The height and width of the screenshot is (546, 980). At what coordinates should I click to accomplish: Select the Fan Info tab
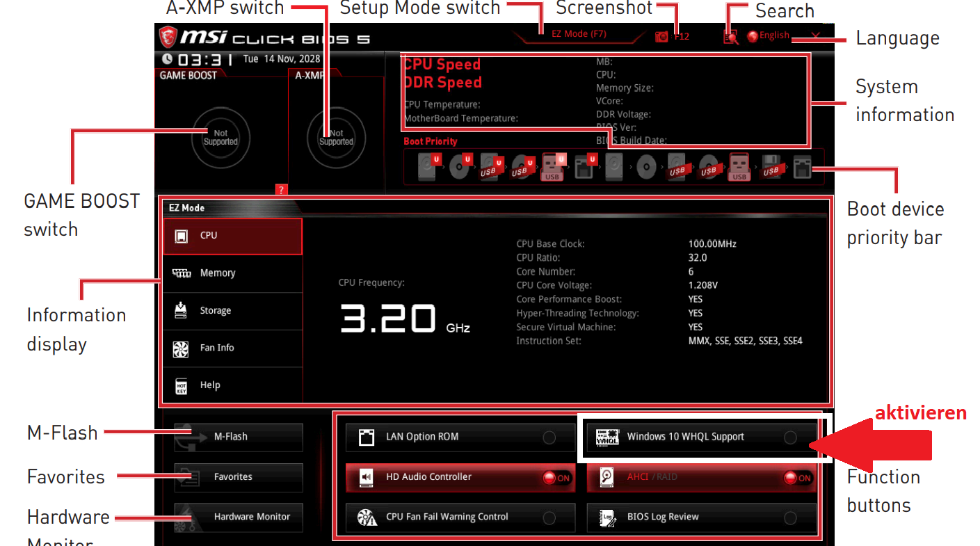233,348
